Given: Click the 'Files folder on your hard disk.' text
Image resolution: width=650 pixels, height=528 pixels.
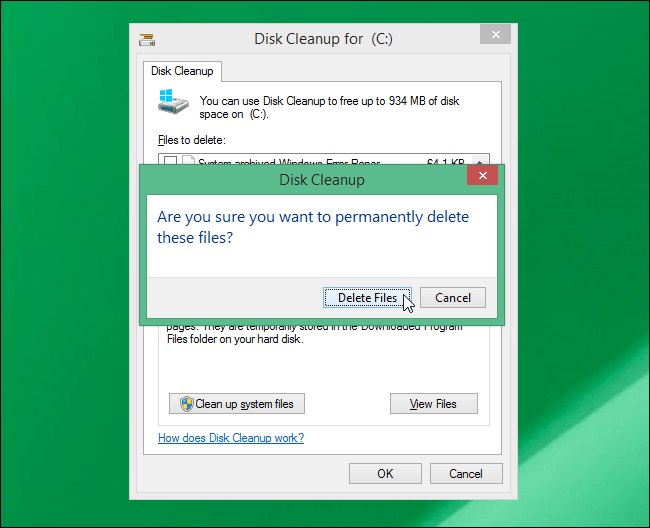Looking at the screenshot, I should coord(235,339).
